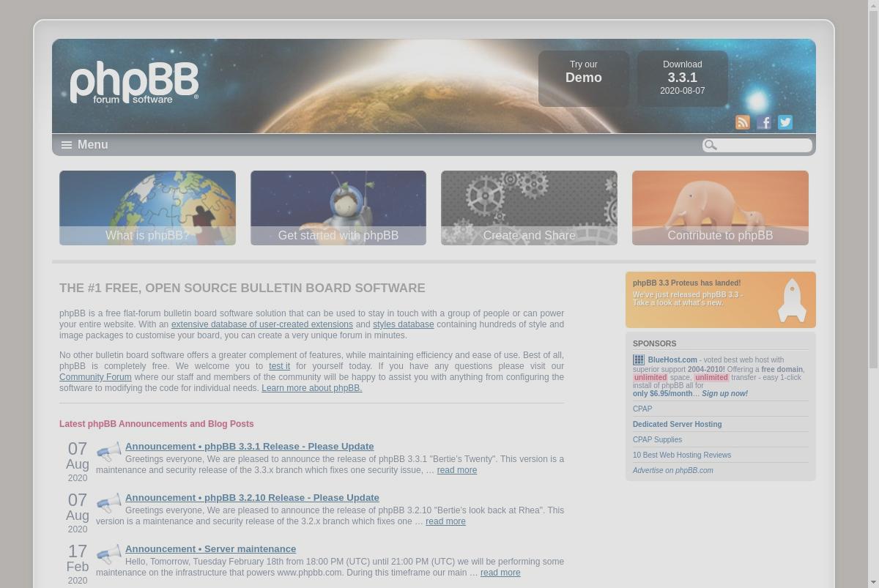Follow the styles database link
The height and width of the screenshot is (588, 879).
pyautogui.click(x=404, y=324)
